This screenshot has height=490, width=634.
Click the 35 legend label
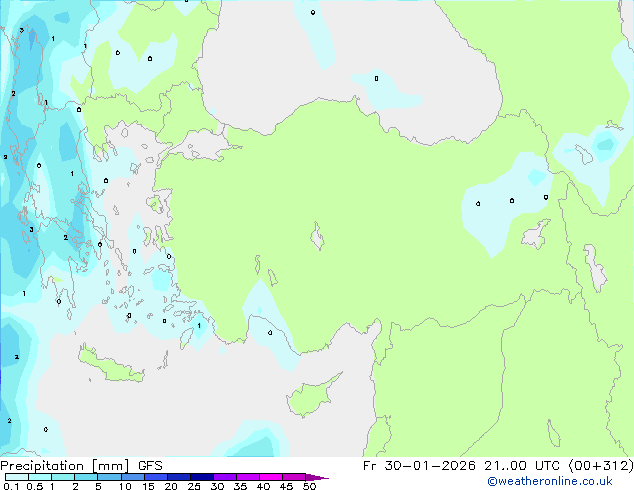pyautogui.click(x=240, y=486)
